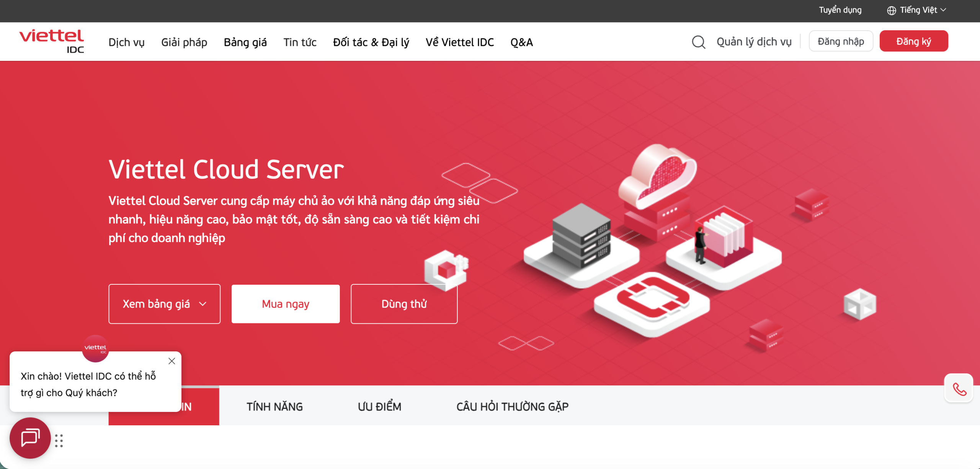Image resolution: width=980 pixels, height=469 pixels.
Task: Dismiss the chat greeting popup
Action: (x=171, y=361)
